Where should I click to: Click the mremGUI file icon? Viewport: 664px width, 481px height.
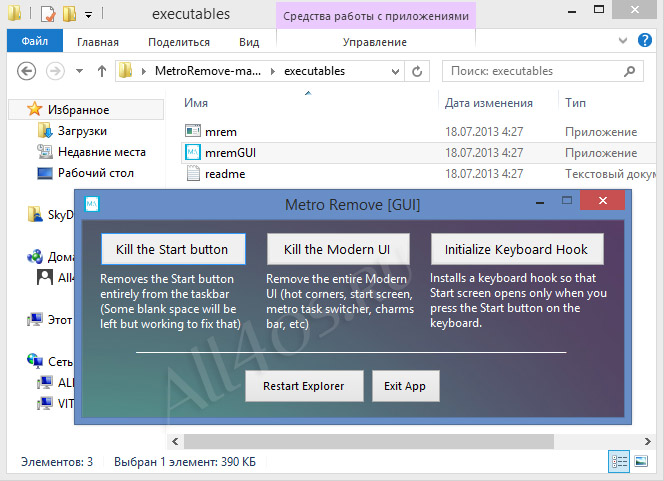(193, 152)
